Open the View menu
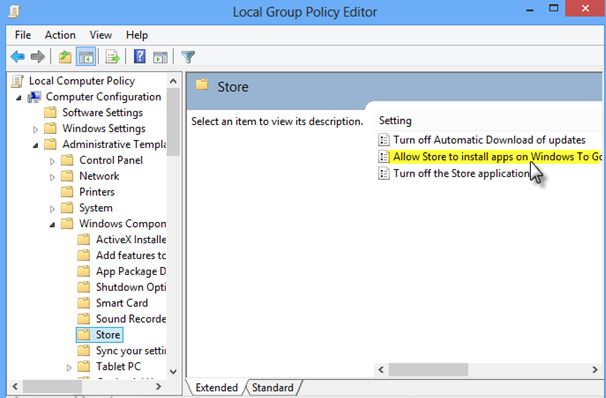This screenshot has height=398, width=606. pyautogui.click(x=101, y=35)
